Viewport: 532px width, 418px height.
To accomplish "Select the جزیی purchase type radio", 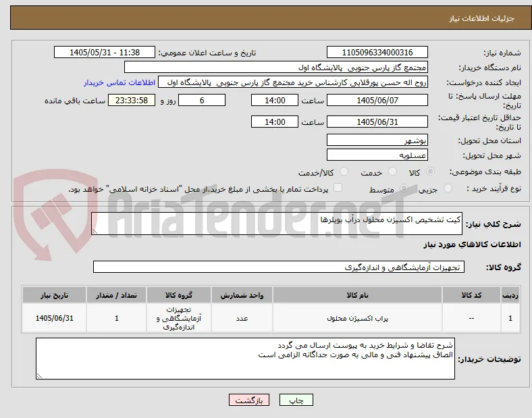I will click(448, 188).
